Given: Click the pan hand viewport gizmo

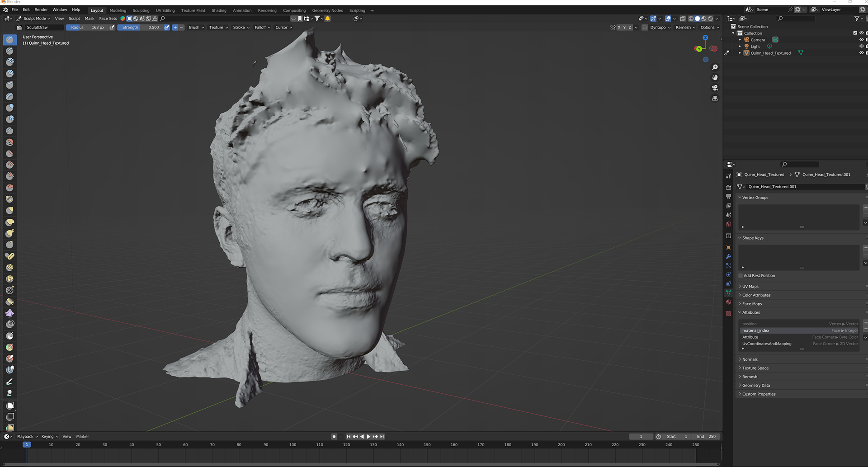Looking at the screenshot, I should click(715, 78).
